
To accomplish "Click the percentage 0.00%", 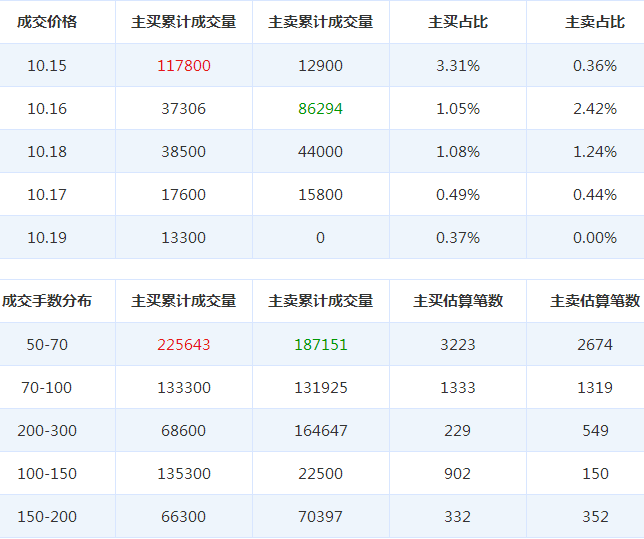I will click(595, 238).
